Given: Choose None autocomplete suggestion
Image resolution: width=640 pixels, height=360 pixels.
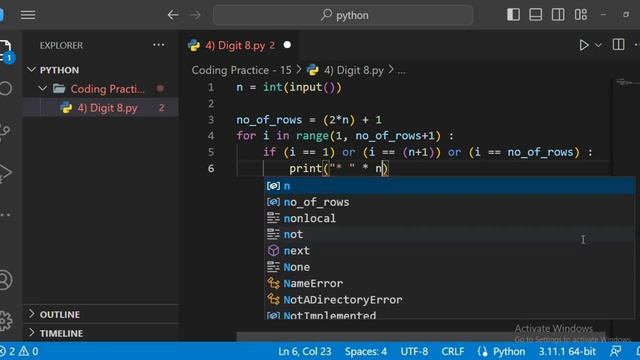Looking at the screenshot, I should point(449,267).
